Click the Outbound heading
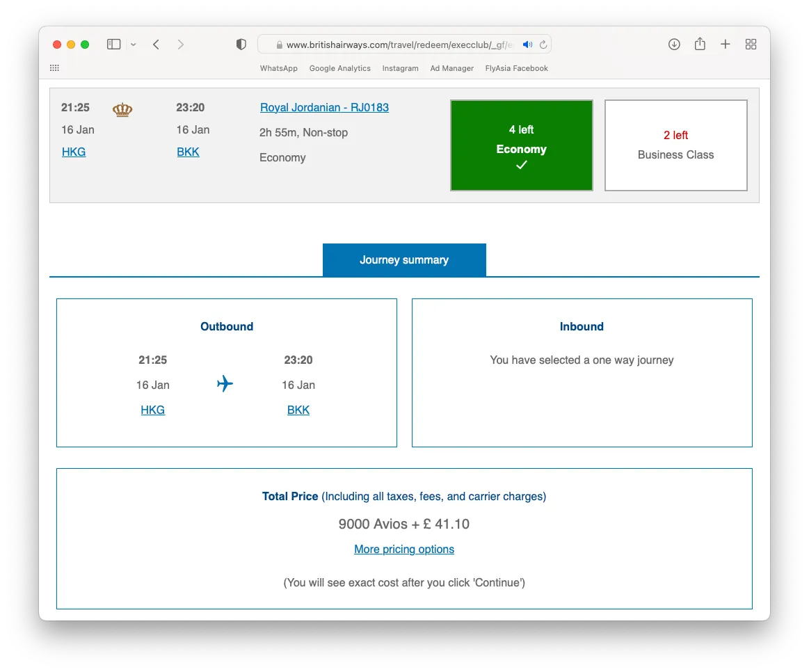 (x=227, y=327)
